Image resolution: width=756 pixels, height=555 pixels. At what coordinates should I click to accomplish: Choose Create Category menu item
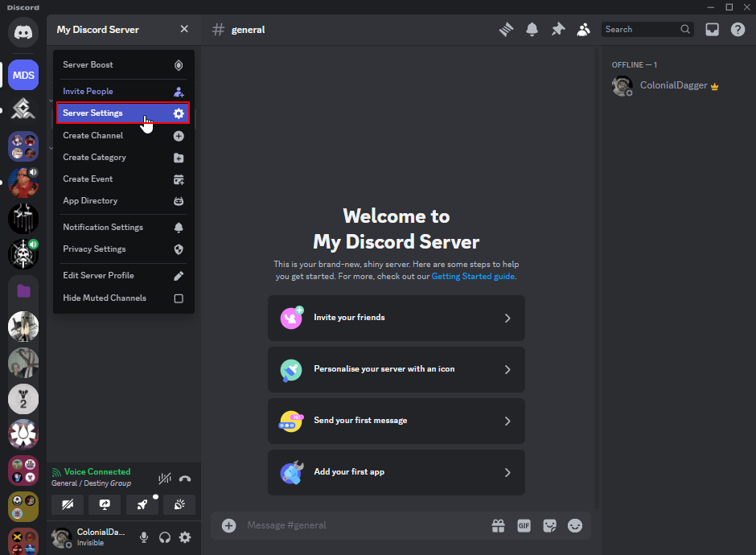click(123, 157)
